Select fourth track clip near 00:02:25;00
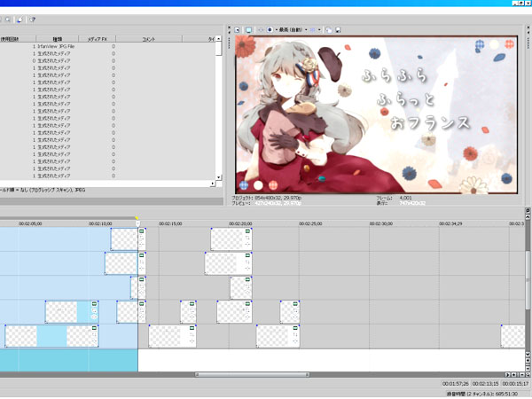The width and height of the screenshot is (532, 399). [290, 312]
